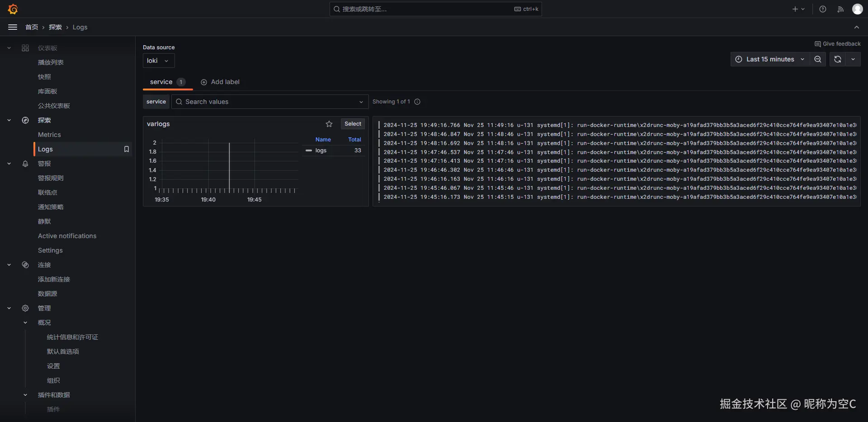The image size is (868, 422).
Task: Collapse the top toolbar chevron
Action: pyautogui.click(x=857, y=27)
